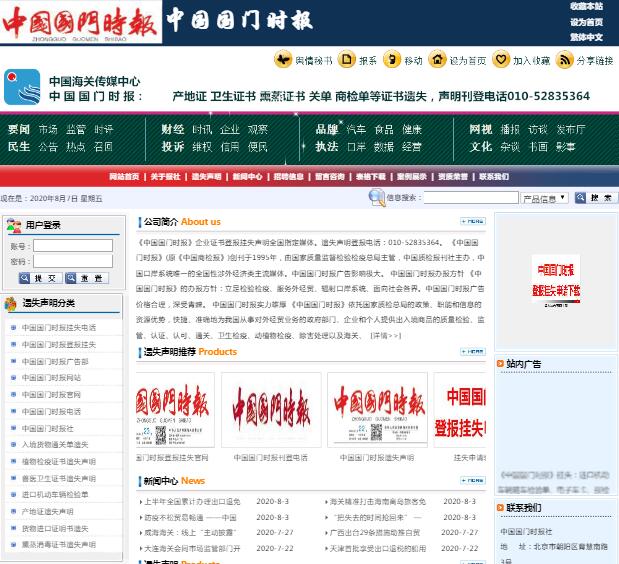Click 设为首页 link in dark header
This screenshot has width=619, height=564.
tap(586, 22)
